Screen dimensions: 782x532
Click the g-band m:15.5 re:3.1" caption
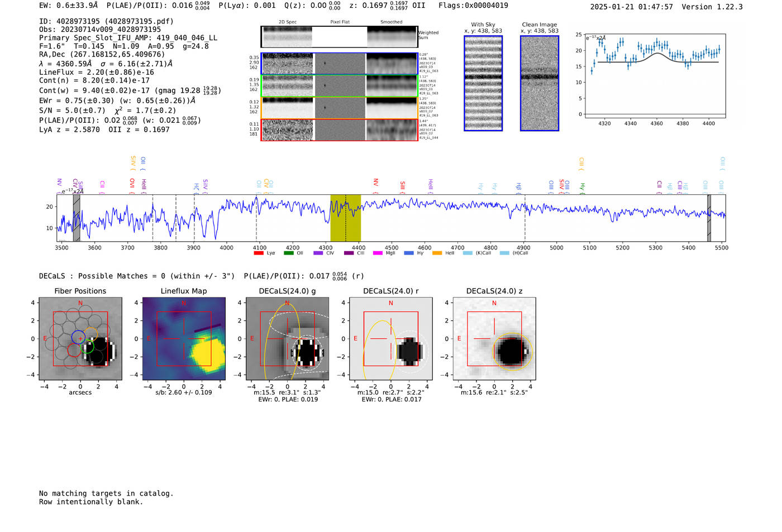pos(287,392)
